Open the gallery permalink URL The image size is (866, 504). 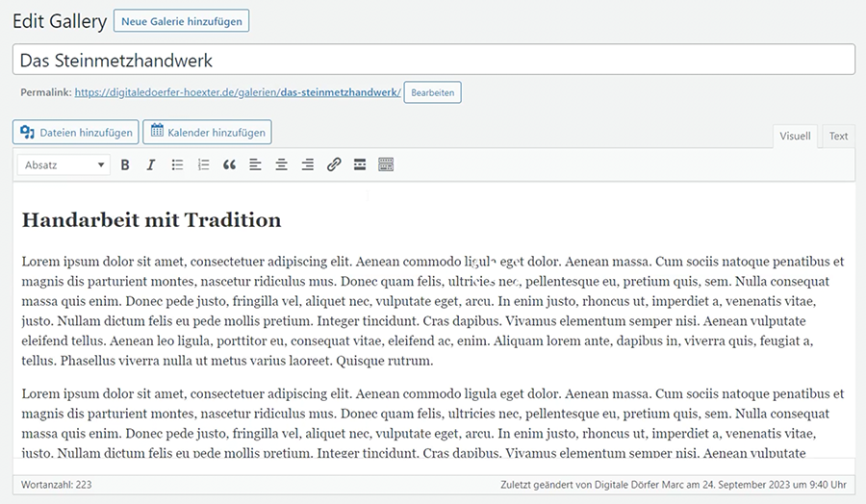[x=237, y=92]
